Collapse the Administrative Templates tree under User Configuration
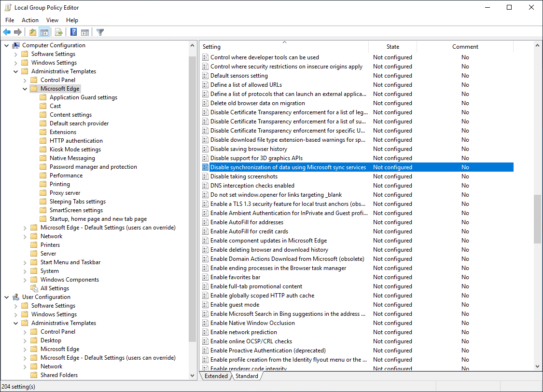This screenshot has height=392, width=543. coord(15,323)
